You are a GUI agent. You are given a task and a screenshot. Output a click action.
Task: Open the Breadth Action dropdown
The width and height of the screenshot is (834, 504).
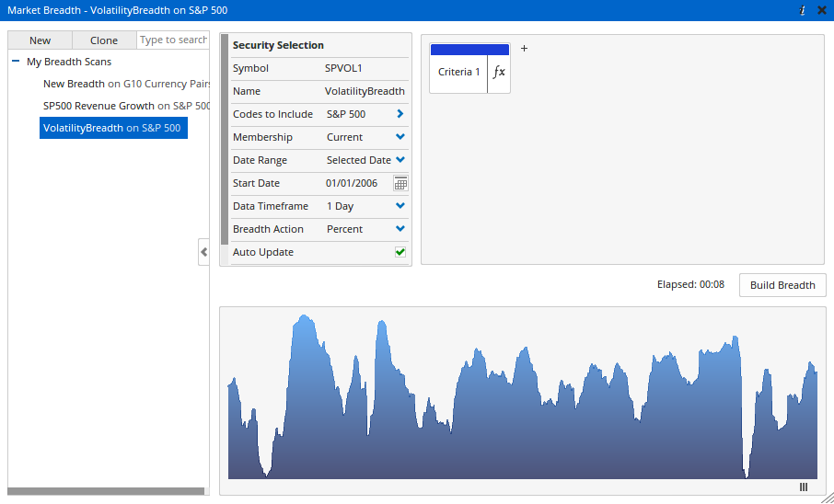400,229
